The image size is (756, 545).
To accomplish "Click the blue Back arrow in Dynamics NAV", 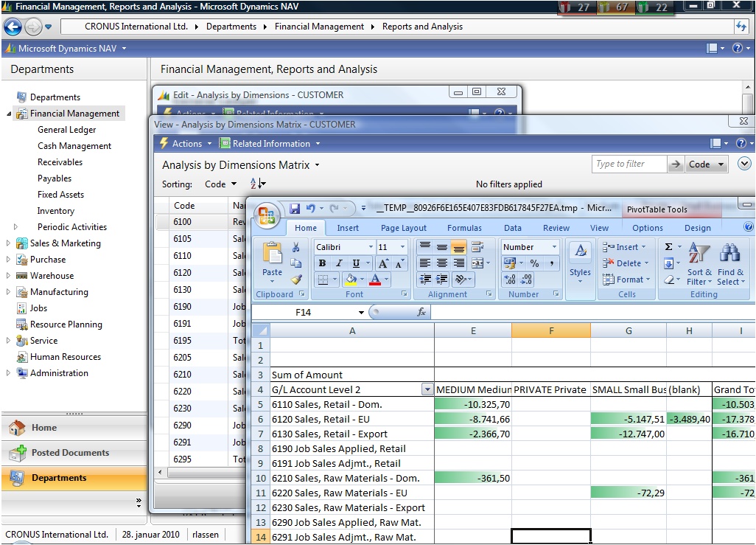I will coord(13,27).
